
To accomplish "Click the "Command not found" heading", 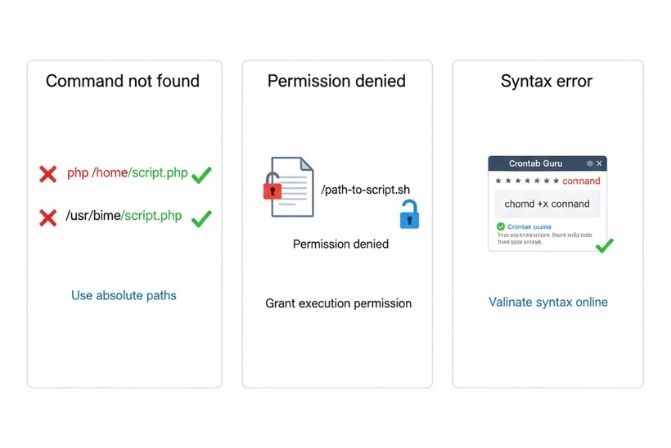I will (123, 81).
